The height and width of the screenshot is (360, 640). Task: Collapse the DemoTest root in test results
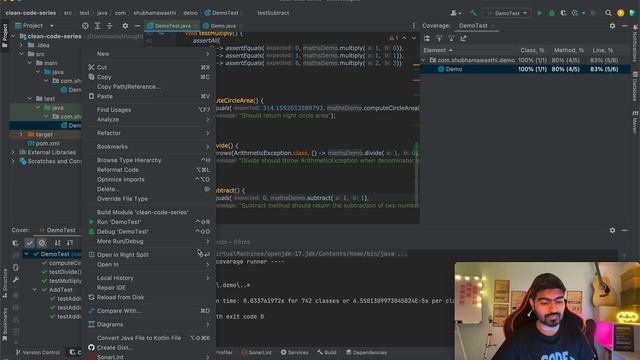coord(27,254)
